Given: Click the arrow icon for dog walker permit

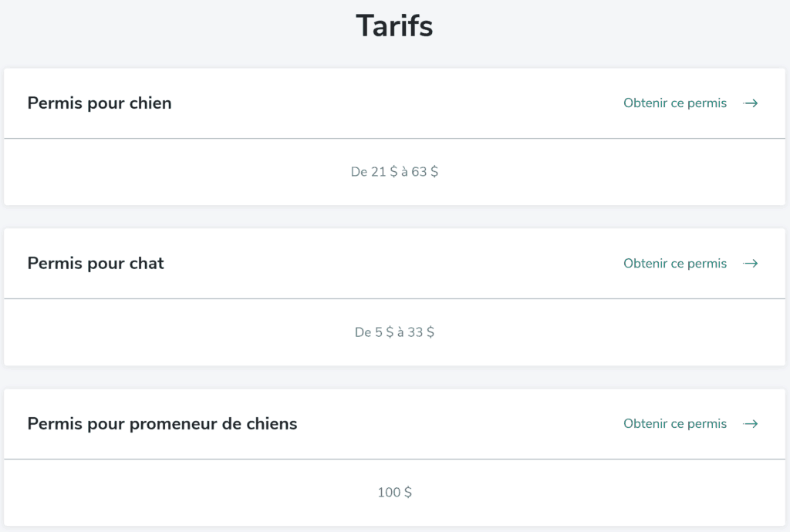Looking at the screenshot, I should 750,424.
